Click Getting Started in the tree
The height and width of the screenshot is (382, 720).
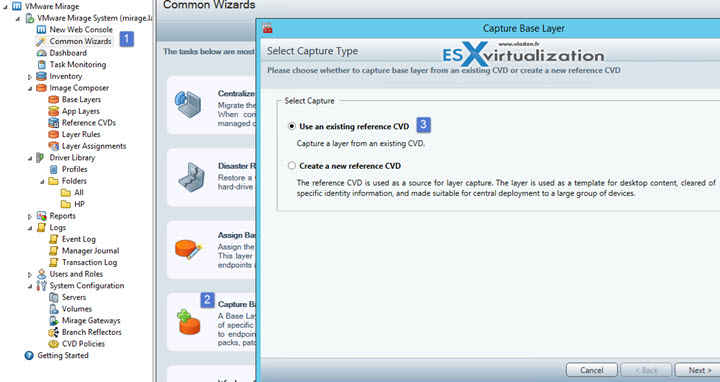pyautogui.click(x=63, y=355)
